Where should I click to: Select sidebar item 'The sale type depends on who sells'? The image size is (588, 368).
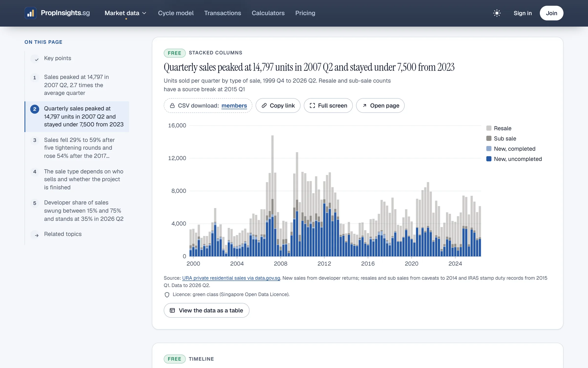77,179
